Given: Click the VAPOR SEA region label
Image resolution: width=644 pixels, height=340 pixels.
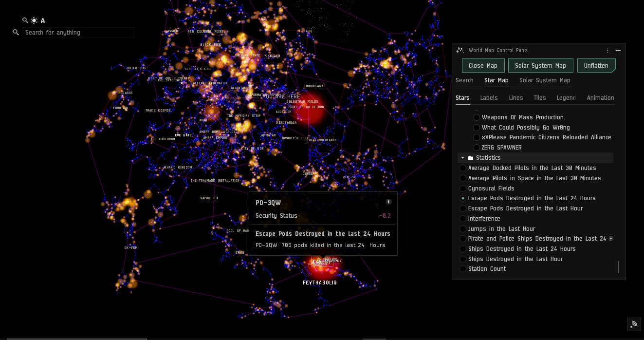Looking at the screenshot, I should pos(209,198).
